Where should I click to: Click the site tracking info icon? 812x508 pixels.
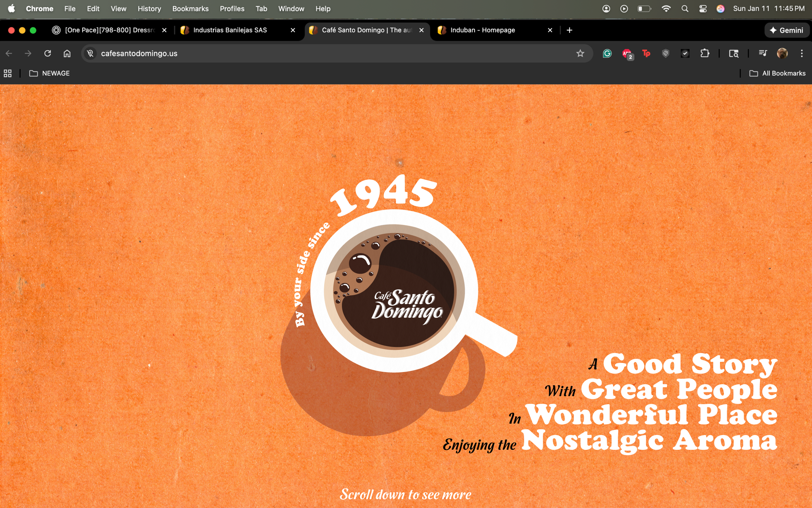coord(90,53)
